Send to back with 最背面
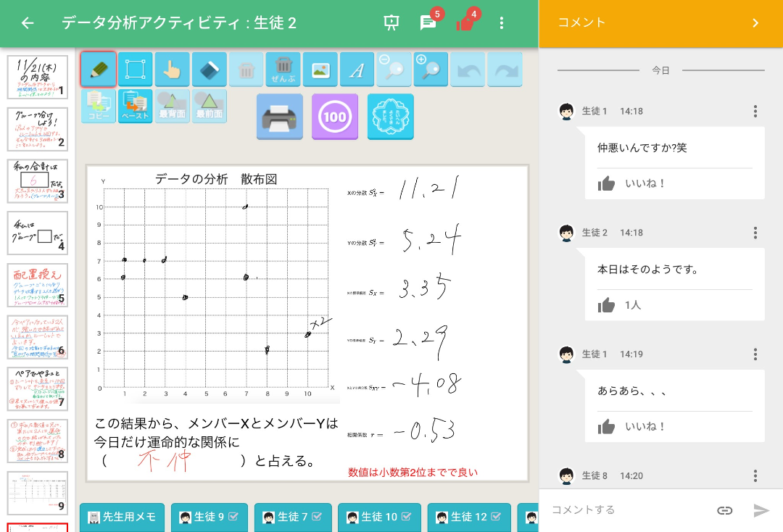The image size is (783, 532). click(x=173, y=106)
